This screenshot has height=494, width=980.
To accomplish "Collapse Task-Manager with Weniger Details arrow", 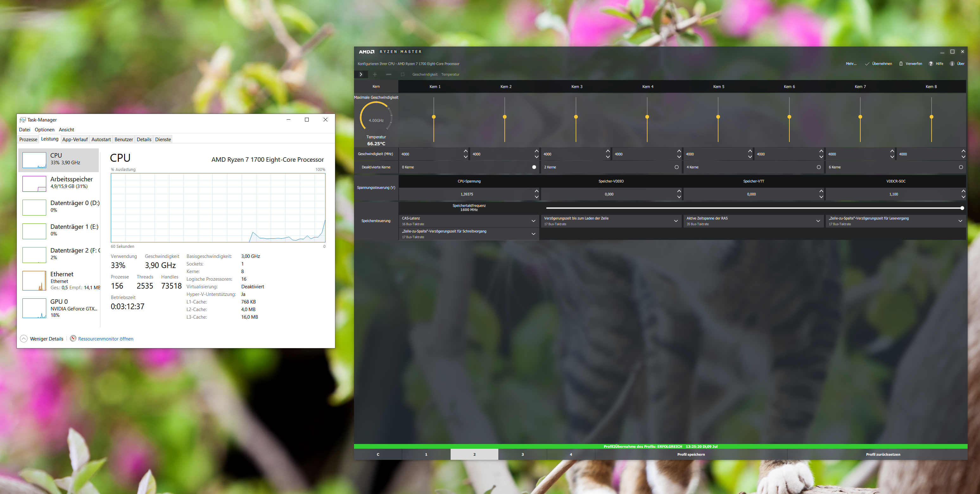I will pyautogui.click(x=23, y=339).
